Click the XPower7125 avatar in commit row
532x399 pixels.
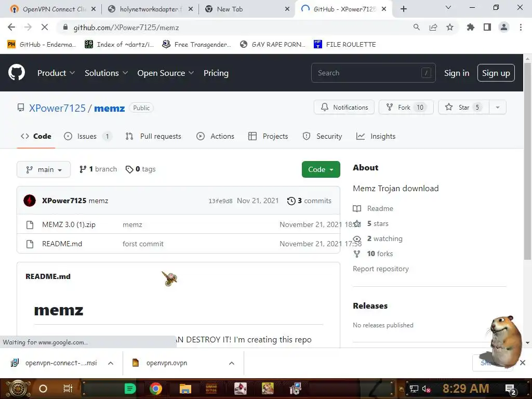click(x=30, y=201)
